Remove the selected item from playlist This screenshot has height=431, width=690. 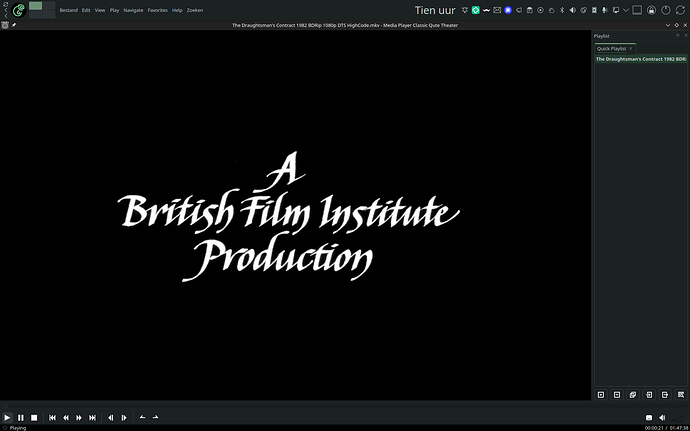(x=617, y=394)
